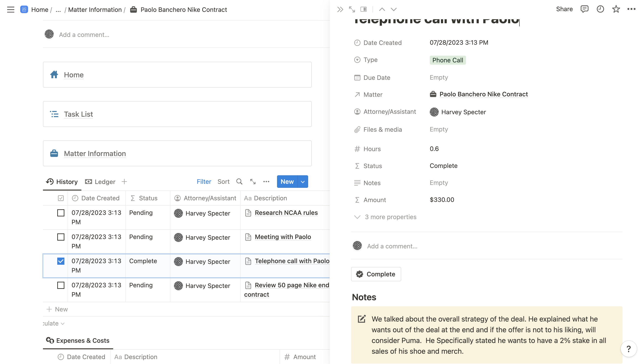Screen dimensions: 644x364
Task: Check the Meeting with Paolo row checkbox
Action: coord(61,237)
